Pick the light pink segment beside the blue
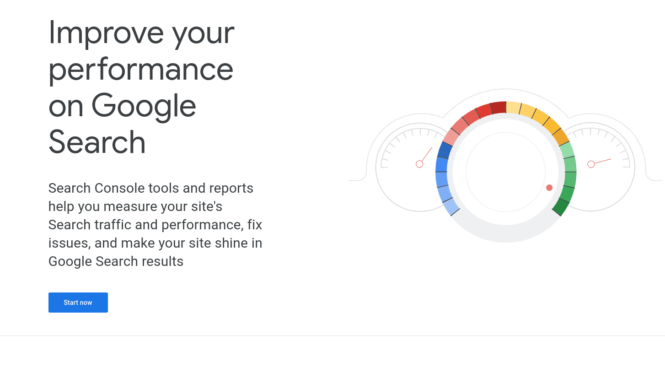 coord(451,137)
